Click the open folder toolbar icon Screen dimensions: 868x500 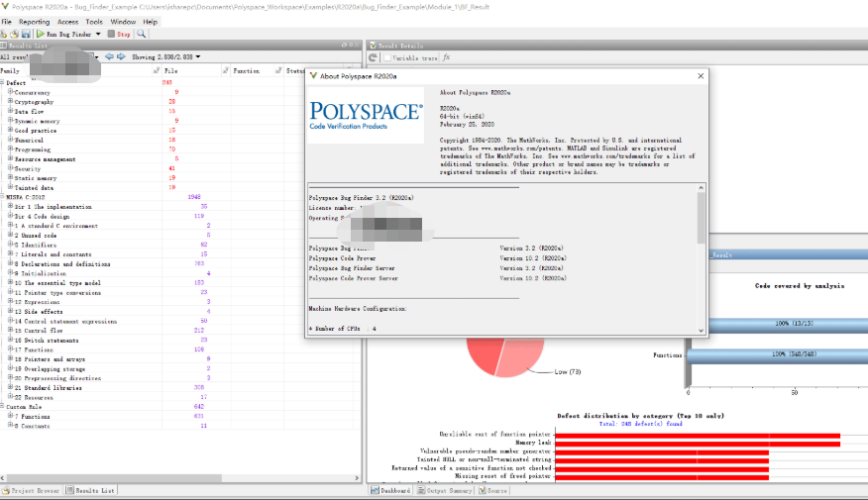pos(15,34)
